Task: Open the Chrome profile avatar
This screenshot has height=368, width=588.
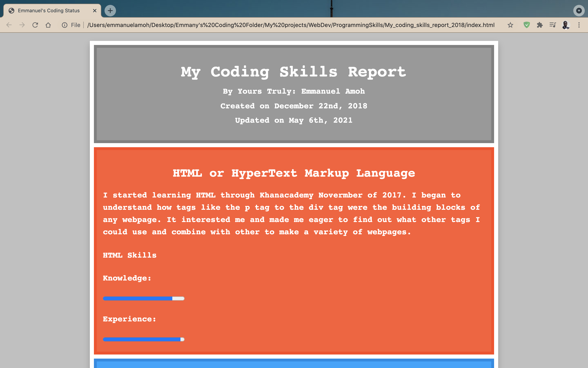Action: (x=566, y=25)
